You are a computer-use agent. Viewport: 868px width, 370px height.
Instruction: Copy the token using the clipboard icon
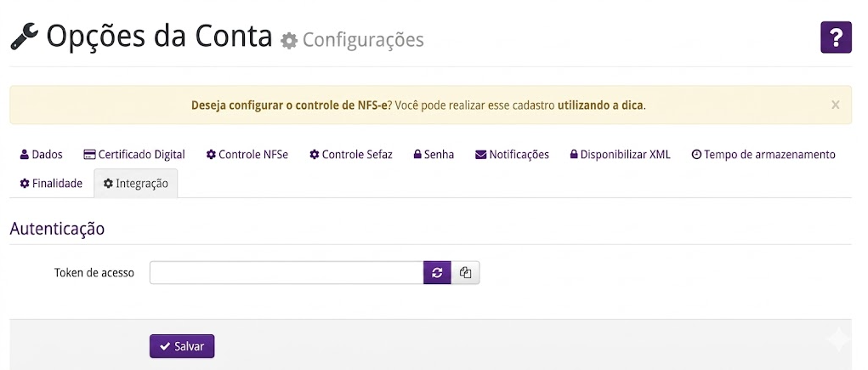coord(466,272)
